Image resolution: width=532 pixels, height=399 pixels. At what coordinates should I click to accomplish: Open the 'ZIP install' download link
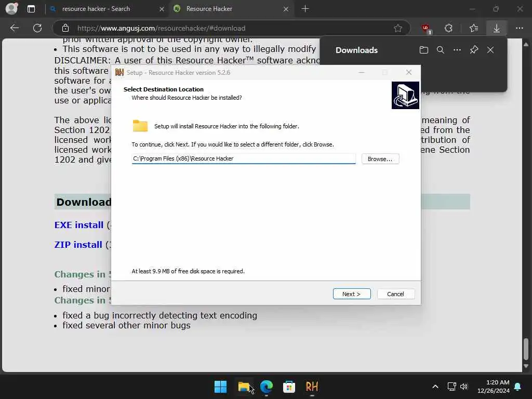pos(78,245)
